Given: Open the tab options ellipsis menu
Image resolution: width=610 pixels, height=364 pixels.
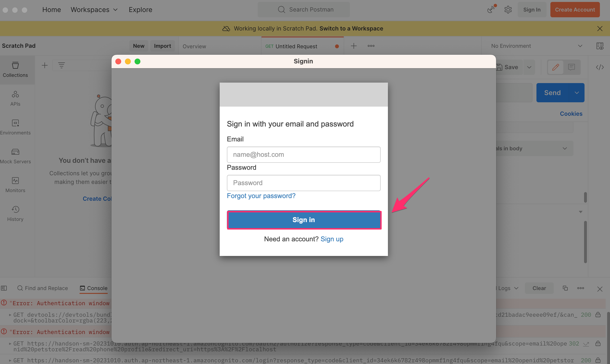Looking at the screenshot, I should click(x=371, y=46).
